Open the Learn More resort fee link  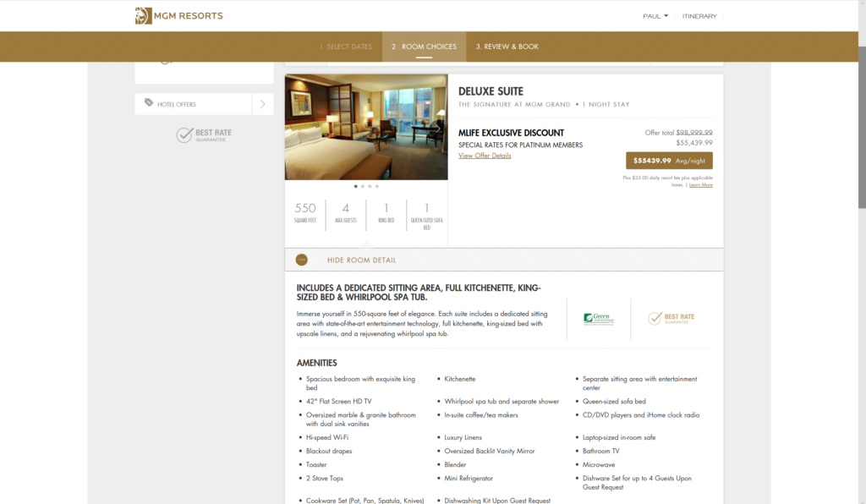coord(701,185)
